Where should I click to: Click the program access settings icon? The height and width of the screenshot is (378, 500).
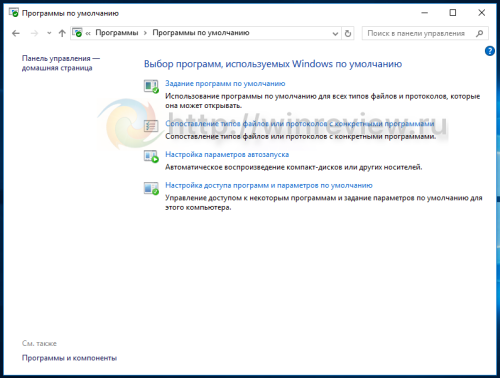[151, 188]
